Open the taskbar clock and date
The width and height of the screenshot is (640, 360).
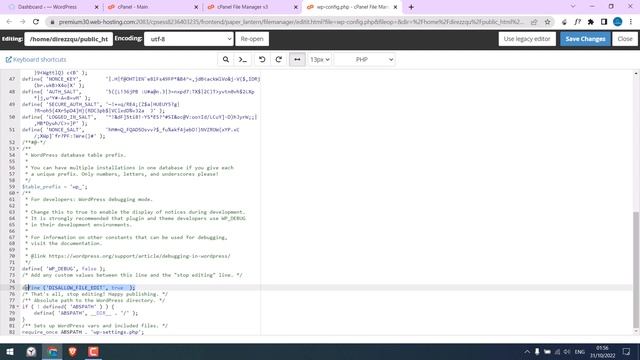pyautogui.click(x=602, y=351)
